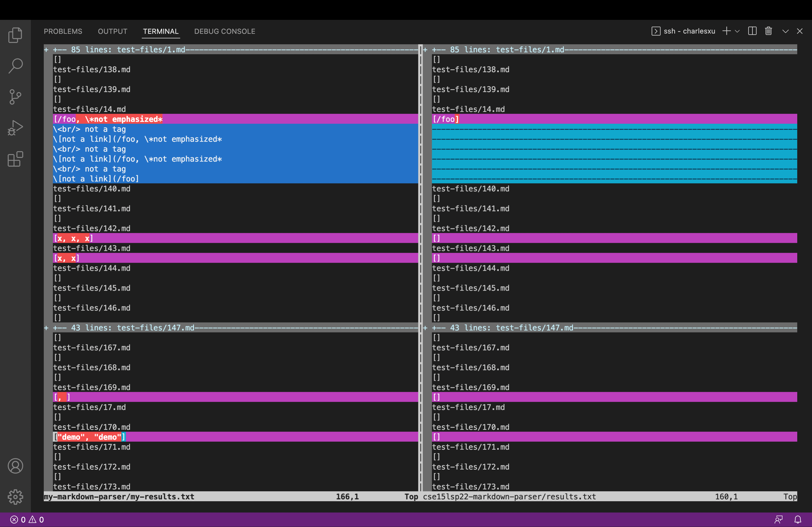Screen dimensions: 812x527
Task: Click right pane test-files/143.md line
Action: [470, 248]
